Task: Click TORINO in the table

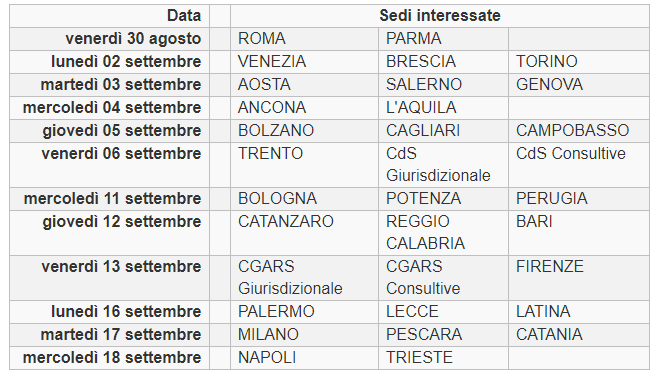Action: [579, 62]
